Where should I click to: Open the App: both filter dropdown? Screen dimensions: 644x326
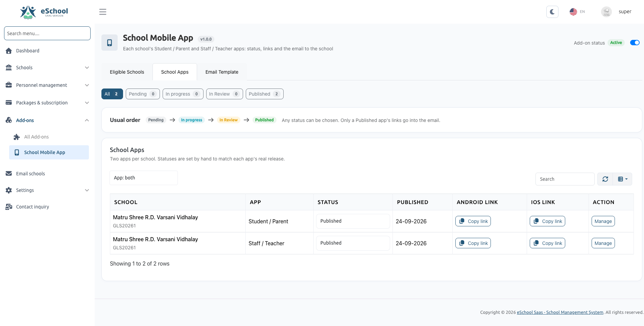click(144, 178)
